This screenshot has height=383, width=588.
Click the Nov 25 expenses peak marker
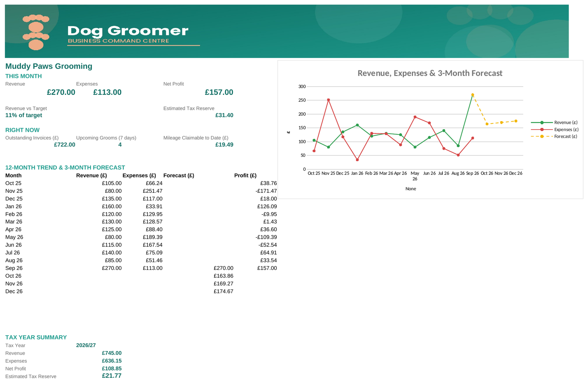[x=329, y=100]
